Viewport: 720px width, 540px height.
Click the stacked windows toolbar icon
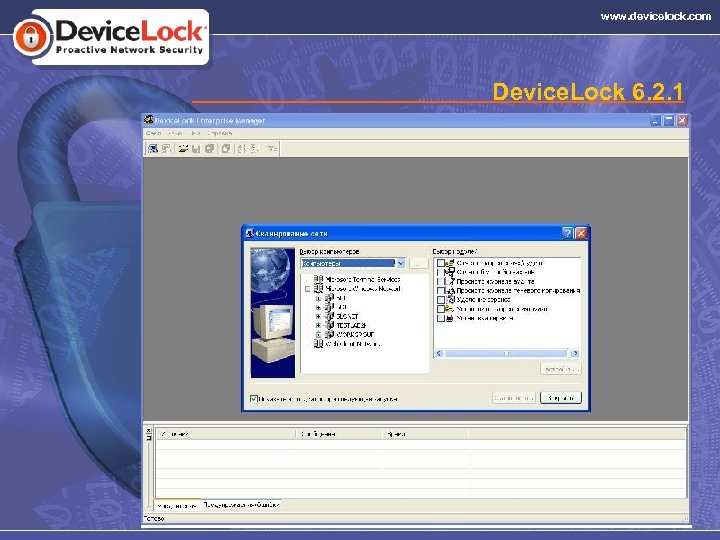225,148
